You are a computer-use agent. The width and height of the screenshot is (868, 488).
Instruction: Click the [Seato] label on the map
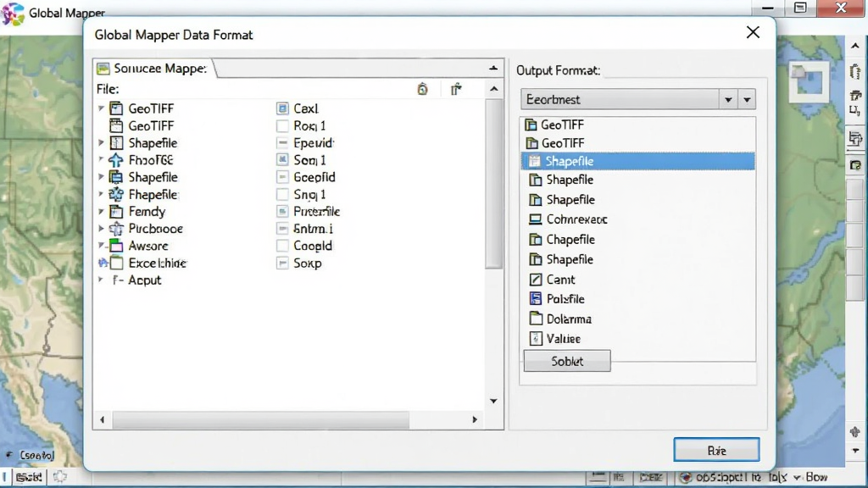36,455
